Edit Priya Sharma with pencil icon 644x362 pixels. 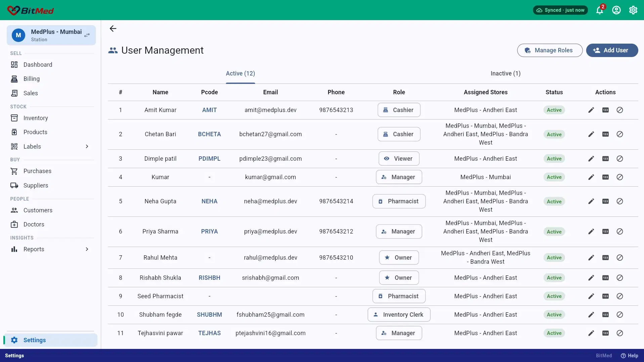(591, 231)
